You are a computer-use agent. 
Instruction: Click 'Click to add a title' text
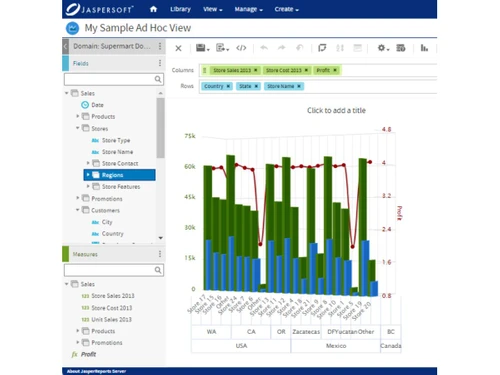(x=336, y=110)
